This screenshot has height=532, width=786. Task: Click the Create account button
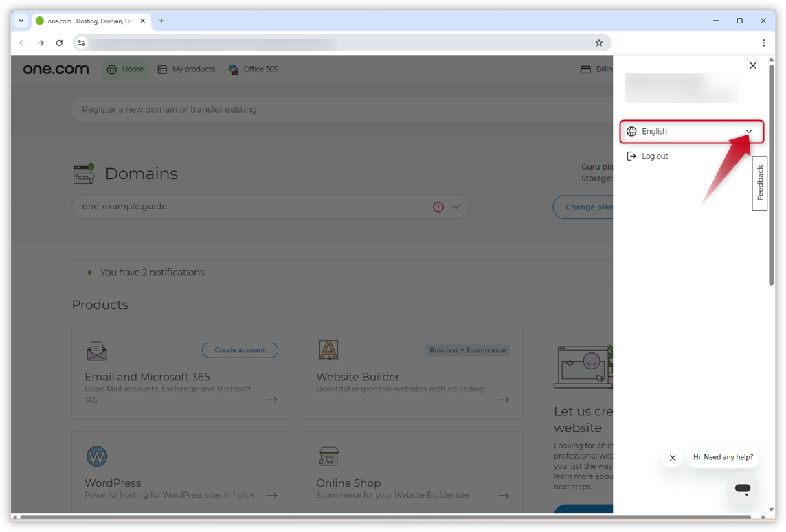(240, 350)
